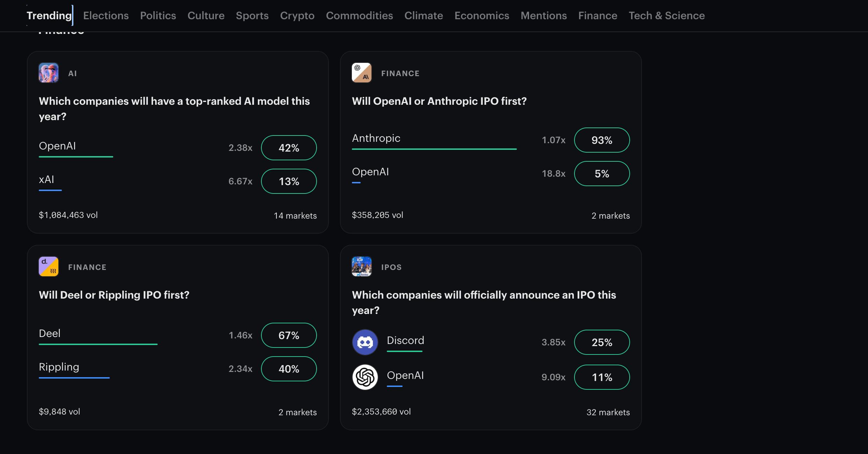Click the 13% button for xAI
This screenshot has height=454, width=868.
tap(289, 181)
